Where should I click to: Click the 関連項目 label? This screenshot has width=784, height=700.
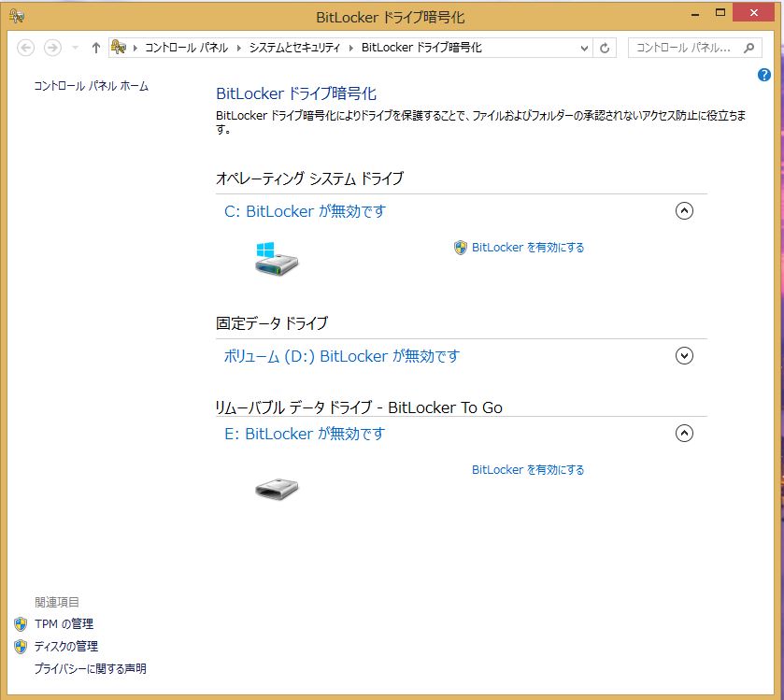[x=57, y=602]
